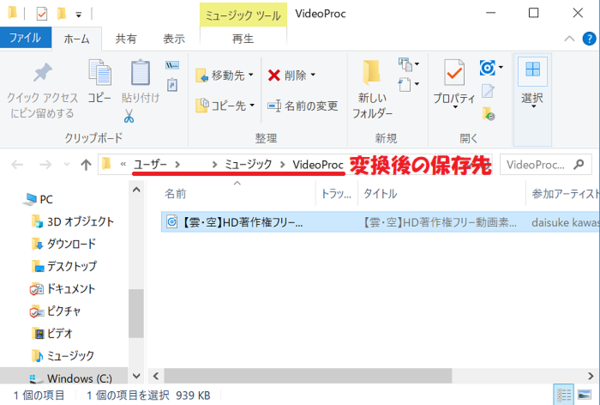Click the navigation pane scroll down arrow
600x405 pixels.
pyautogui.click(x=136, y=376)
